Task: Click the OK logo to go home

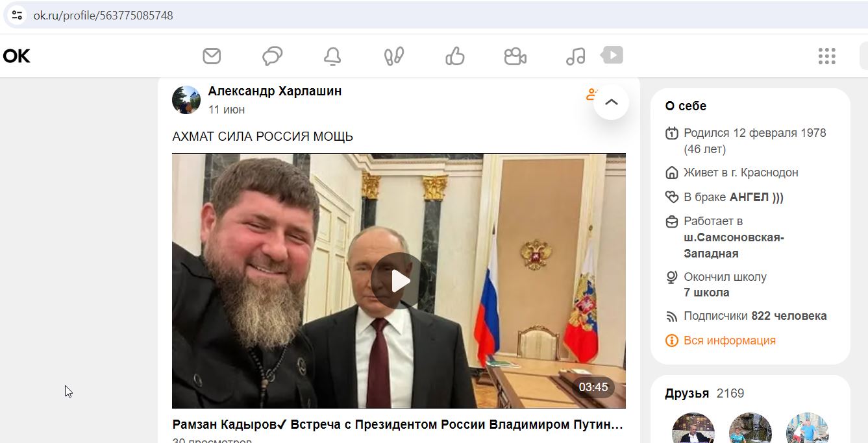Action: (16, 56)
